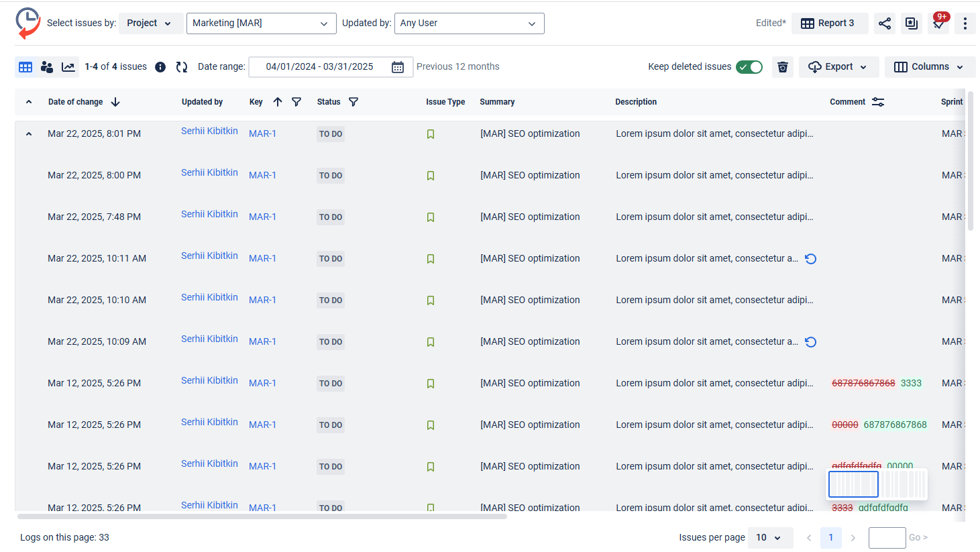This screenshot has height=552, width=980.
Task: Click the share icon in top toolbar
Action: click(x=885, y=23)
